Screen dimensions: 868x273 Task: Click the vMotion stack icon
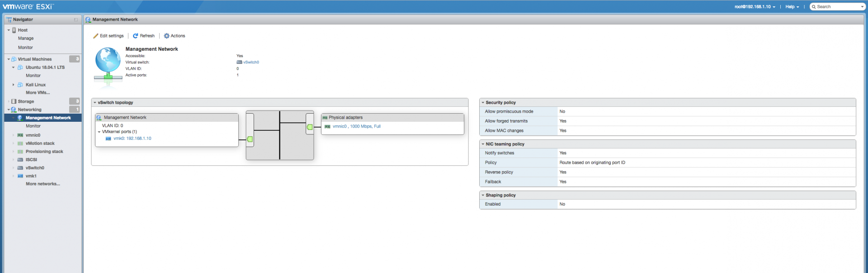coord(20,144)
